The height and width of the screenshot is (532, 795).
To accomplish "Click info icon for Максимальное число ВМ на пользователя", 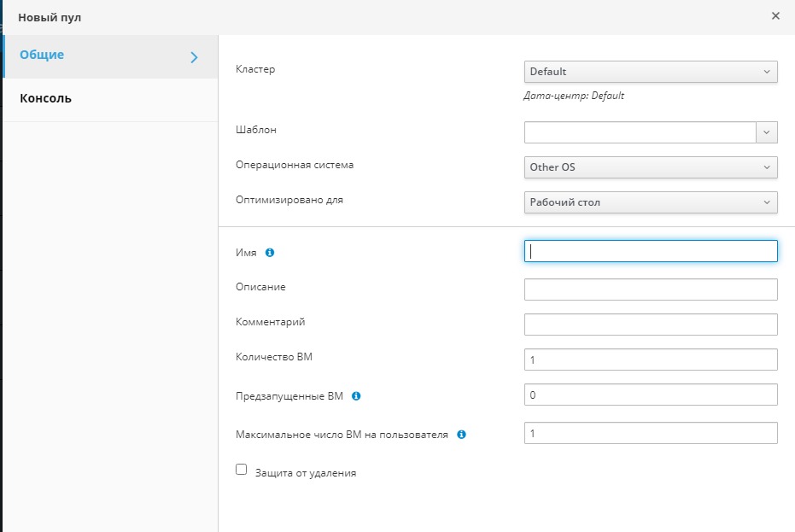I will (x=461, y=435).
